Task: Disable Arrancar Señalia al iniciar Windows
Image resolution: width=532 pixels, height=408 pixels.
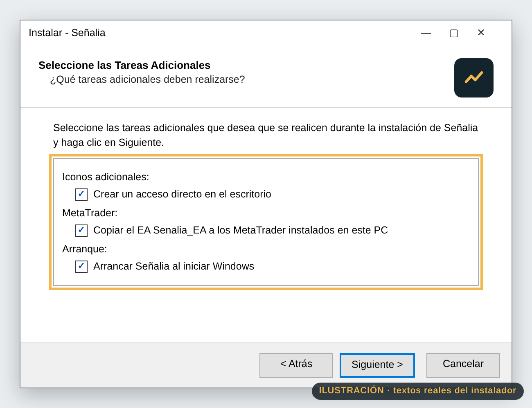Action: (x=81, y=266)
